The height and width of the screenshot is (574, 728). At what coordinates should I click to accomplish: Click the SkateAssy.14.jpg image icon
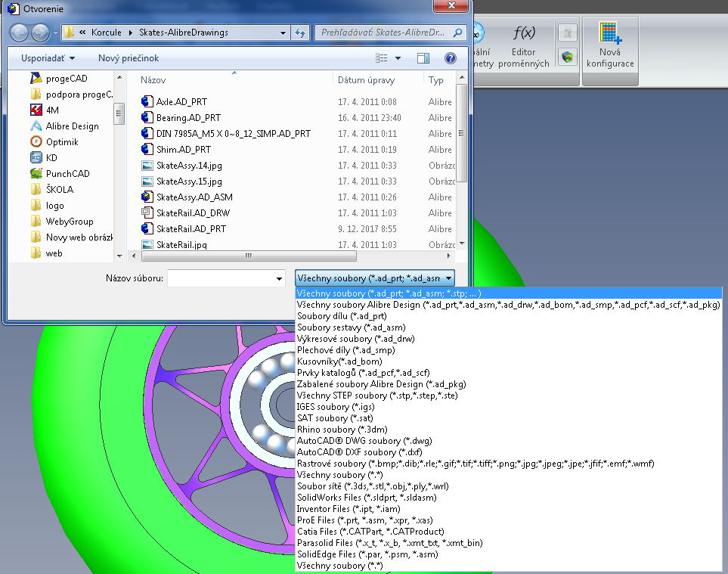[x=147, y=166]
